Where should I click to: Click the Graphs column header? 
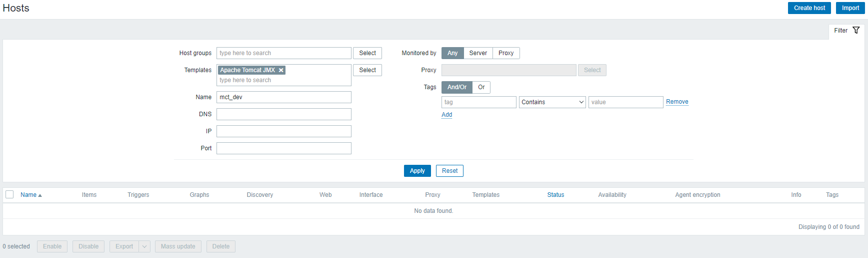point(199,195)
